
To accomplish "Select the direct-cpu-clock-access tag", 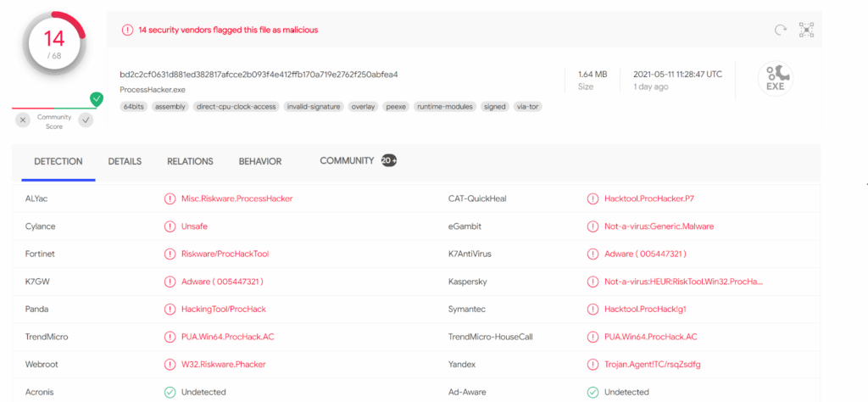I will [x=236, y=107].
